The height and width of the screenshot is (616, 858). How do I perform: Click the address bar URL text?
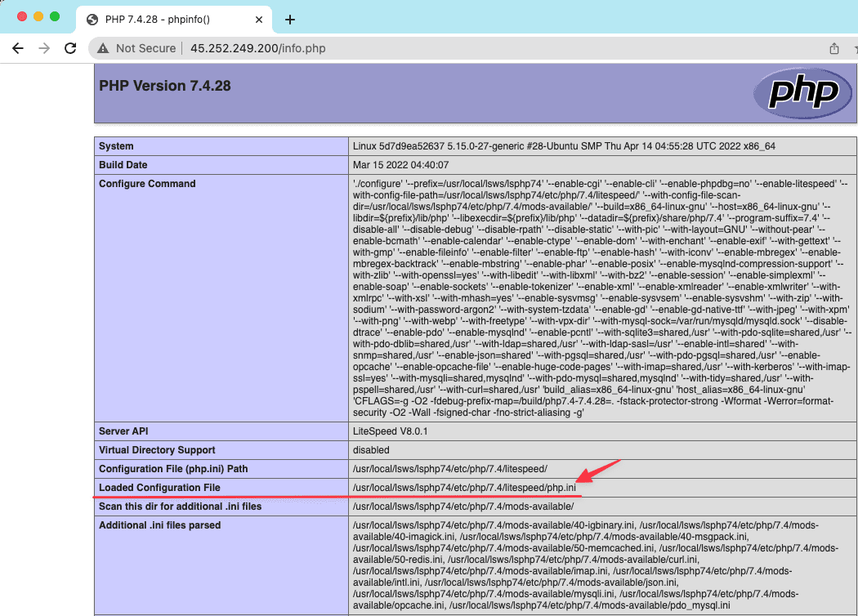pos(258,48)
